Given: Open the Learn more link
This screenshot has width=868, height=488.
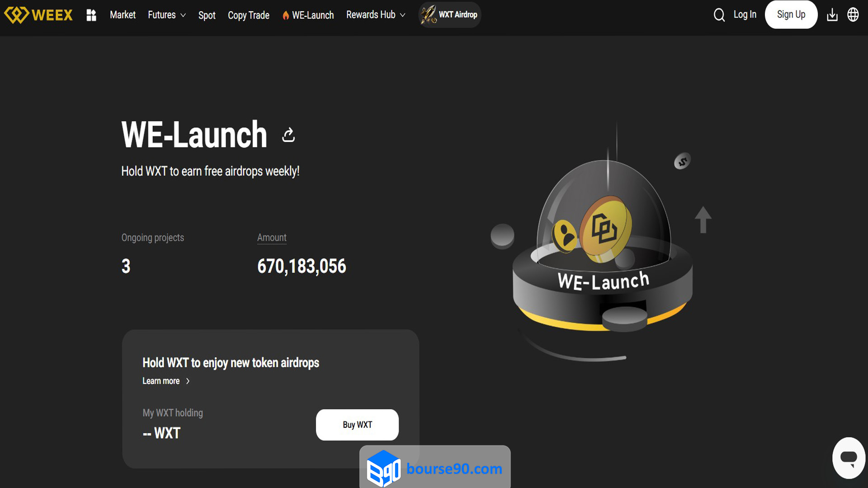Looking at the screenshot, I should pyautogui.click(x=166, y=381).
